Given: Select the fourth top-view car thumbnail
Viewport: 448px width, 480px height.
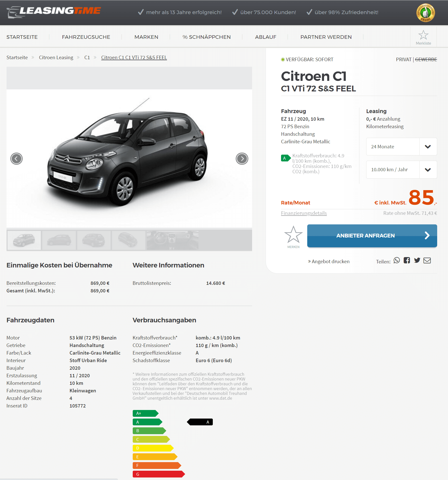Looking at the screenshot, I should click(x=128, y=240).
